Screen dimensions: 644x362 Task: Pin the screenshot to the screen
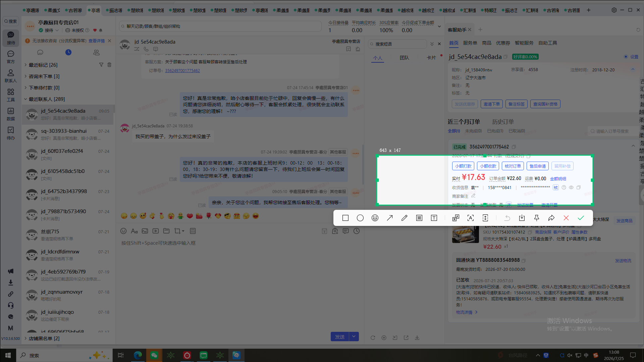coord(537,218)
